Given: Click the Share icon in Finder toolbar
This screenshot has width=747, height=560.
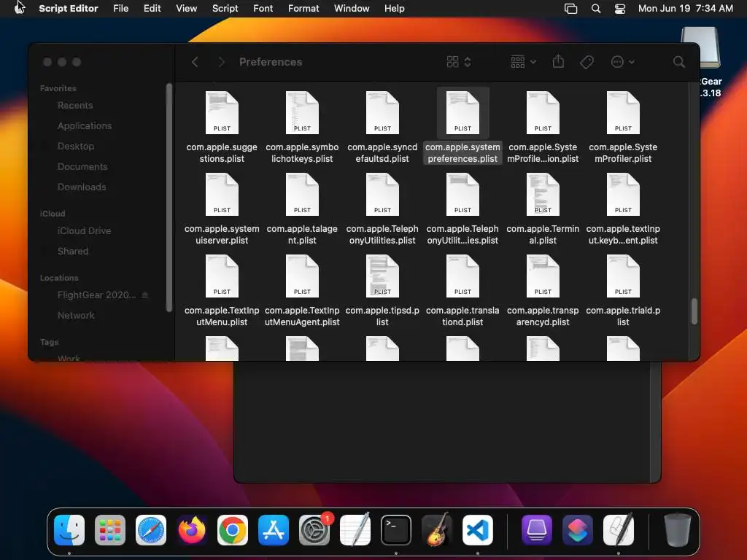Looking at the screenshot, I should tap(558, 61).
